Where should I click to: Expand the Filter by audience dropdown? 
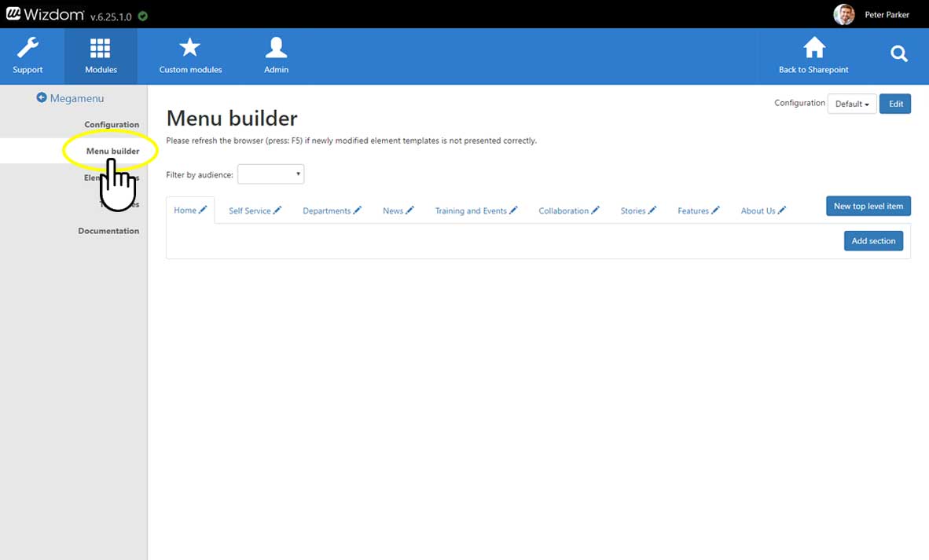click(x=270, y=174)
